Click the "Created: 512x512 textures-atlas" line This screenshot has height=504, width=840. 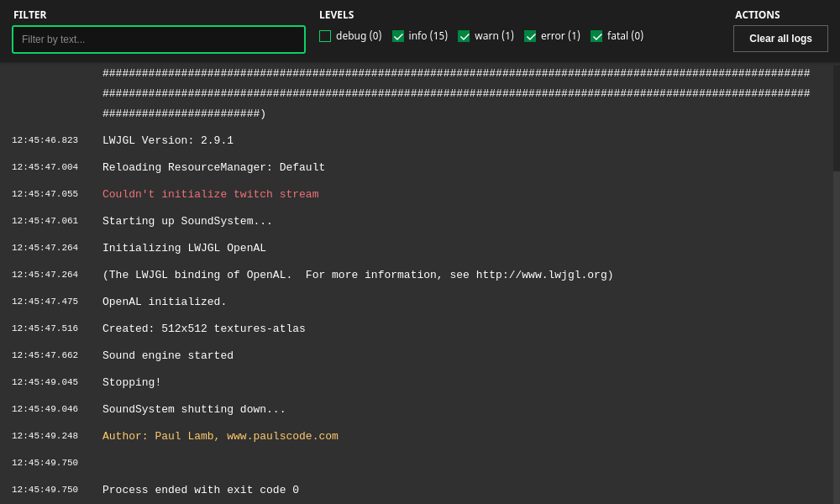point(204,329)
